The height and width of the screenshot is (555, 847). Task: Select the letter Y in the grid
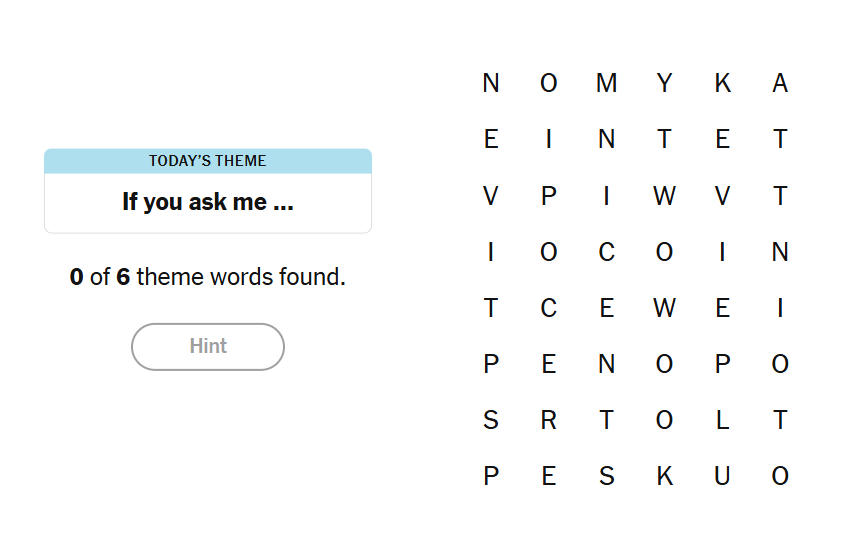coord(664,83)
